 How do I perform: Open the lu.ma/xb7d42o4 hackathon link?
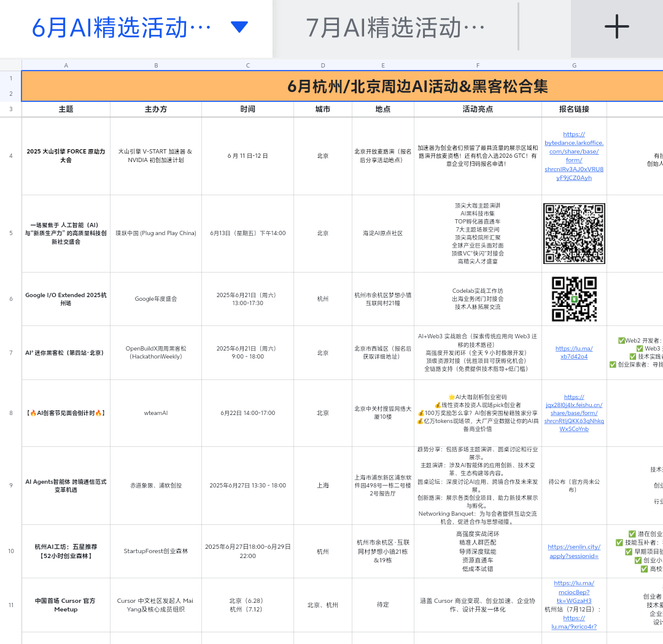click(x=574, y=352)
